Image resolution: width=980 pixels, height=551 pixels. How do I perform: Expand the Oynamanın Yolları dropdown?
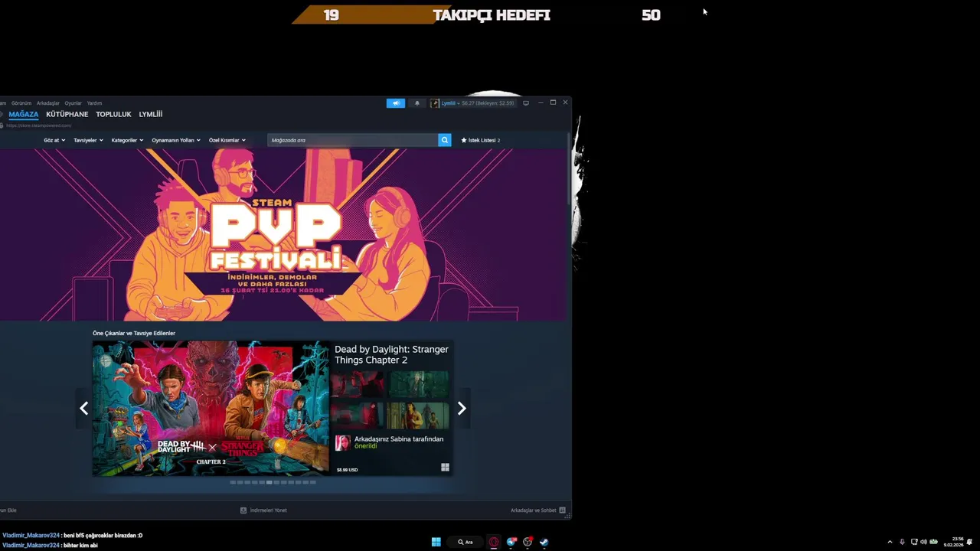tap(176, 140)
